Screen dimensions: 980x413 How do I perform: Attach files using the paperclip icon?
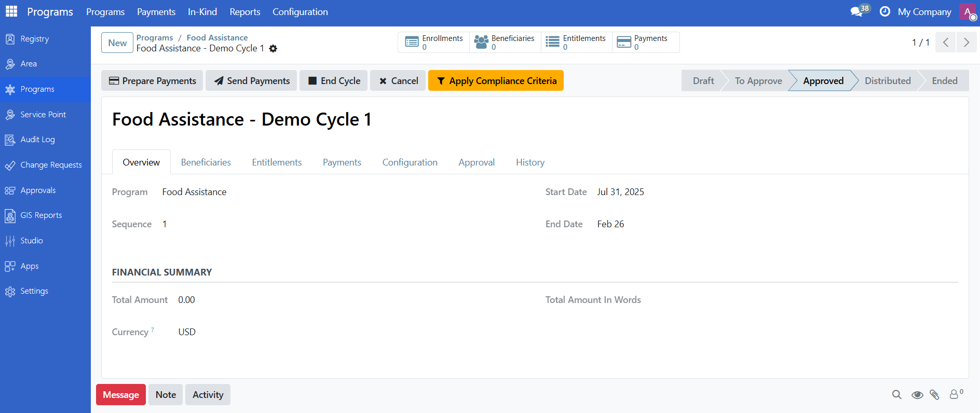934,395
